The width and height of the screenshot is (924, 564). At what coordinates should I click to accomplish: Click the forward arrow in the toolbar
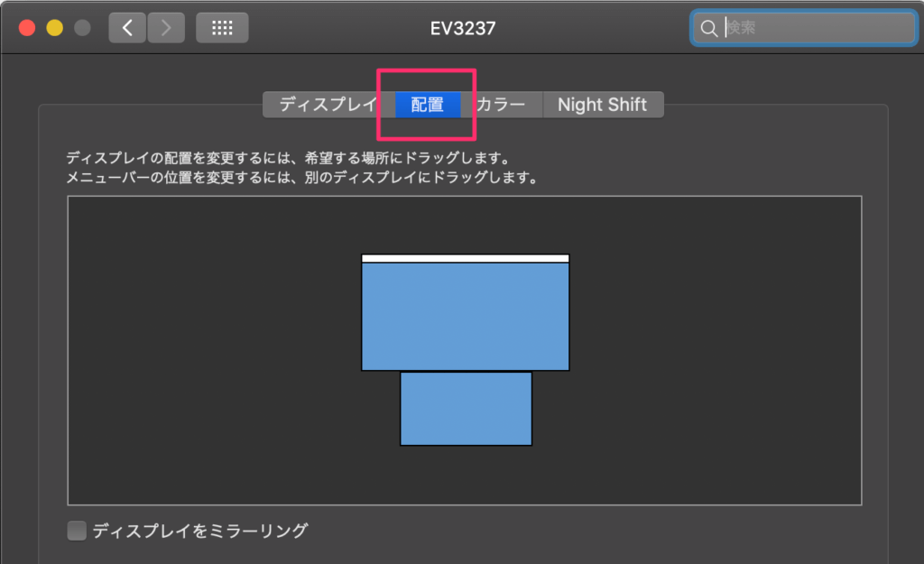(x=165, y=28)
